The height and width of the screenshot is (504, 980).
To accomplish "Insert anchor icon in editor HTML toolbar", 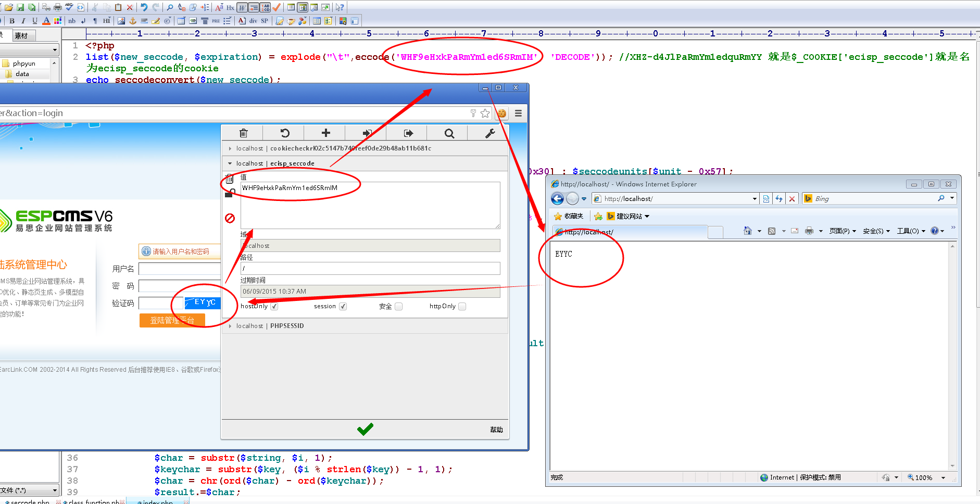I will click(x=133, y=21).
